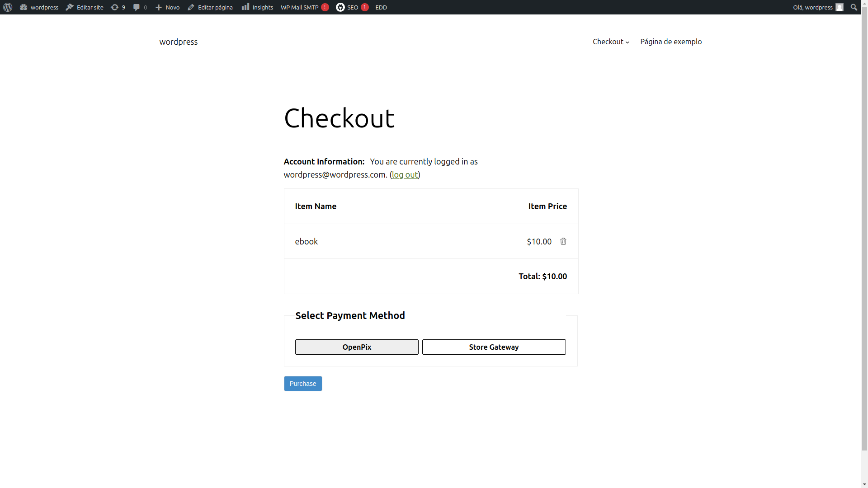
Task: Click the WordPress logo in the admin bar
Action: point(7,7)
